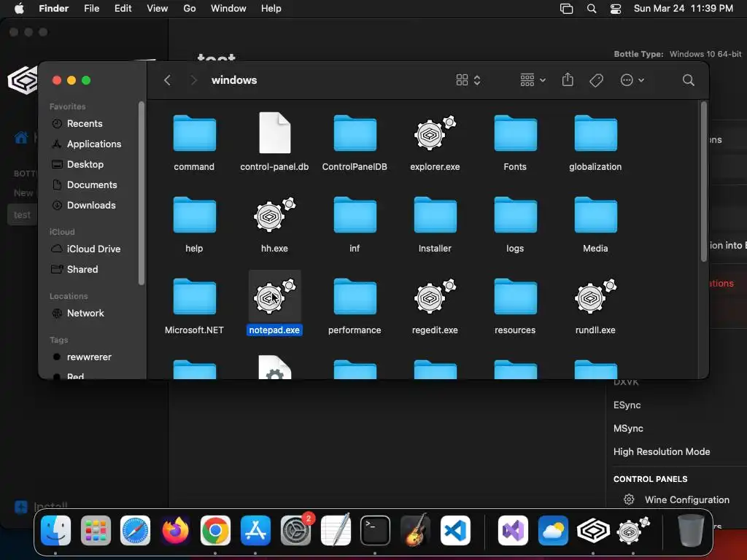Open the View menu

click(158, 8)
